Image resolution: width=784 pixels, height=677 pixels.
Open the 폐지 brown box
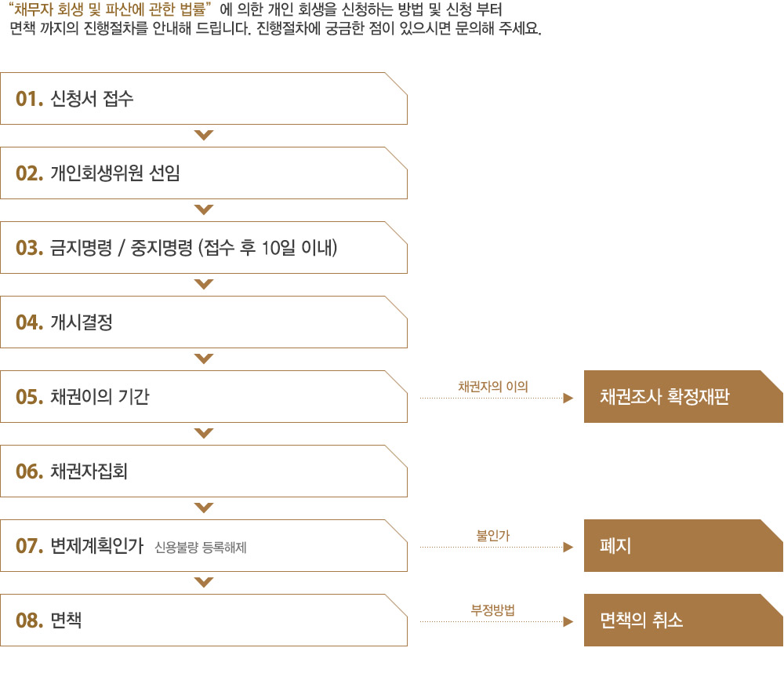684,545
